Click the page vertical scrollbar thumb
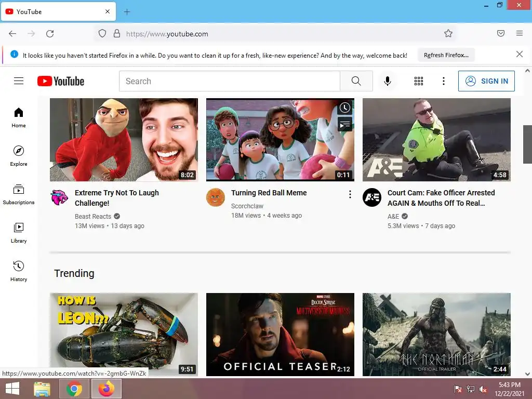The height and width of the screenshot is (399, 532). click(527, 144)
